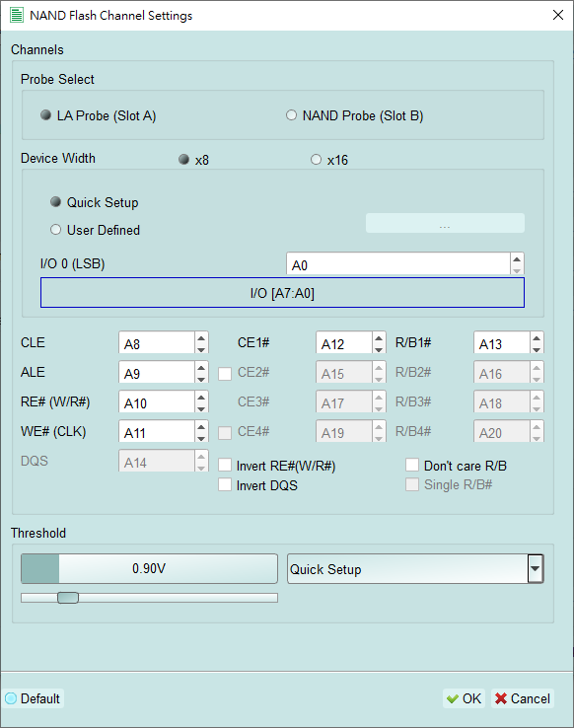Decrease ALE channel value
Viewport: 574px width, 728px height.
201,379
